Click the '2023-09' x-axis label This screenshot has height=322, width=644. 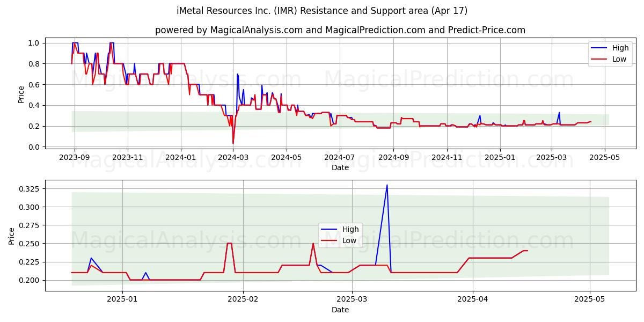tap(74, 157)
